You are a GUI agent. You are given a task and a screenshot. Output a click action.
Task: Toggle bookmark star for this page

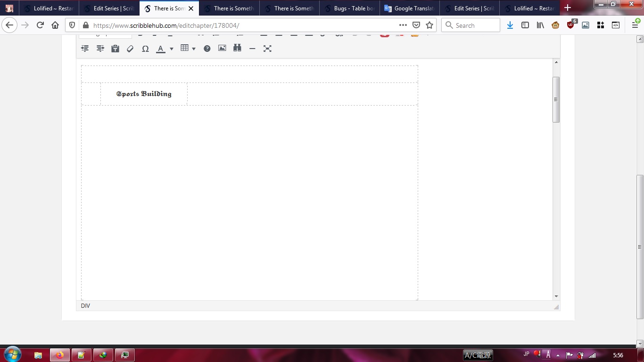[x=429, y=25]
